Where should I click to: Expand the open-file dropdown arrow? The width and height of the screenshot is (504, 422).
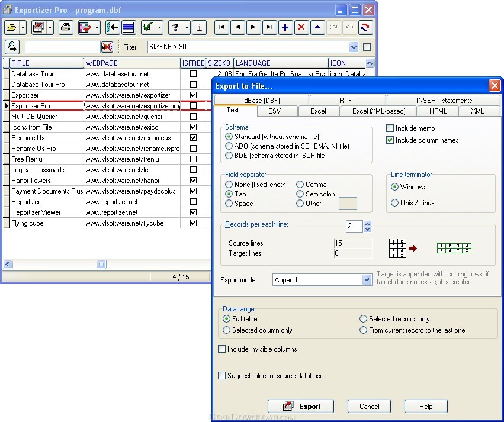pos(23,28)
